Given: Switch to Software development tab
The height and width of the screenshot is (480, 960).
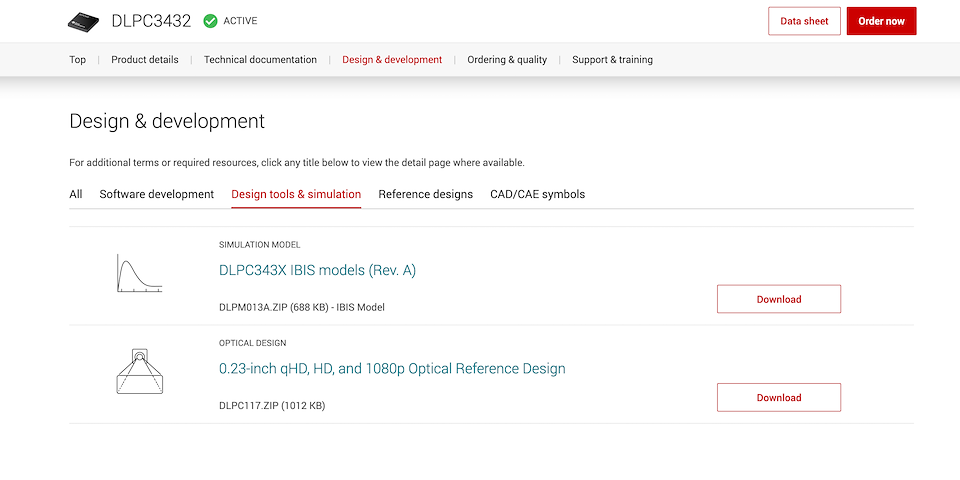Looking at the screenshot, I should (x=157, y=194).
